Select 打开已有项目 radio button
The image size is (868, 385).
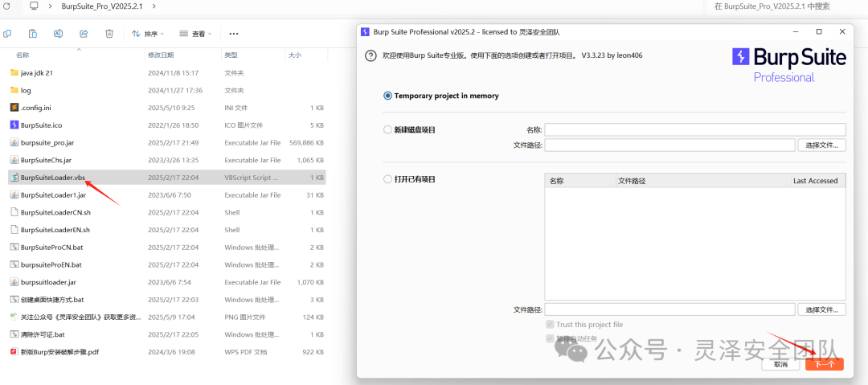click(387, 179)
